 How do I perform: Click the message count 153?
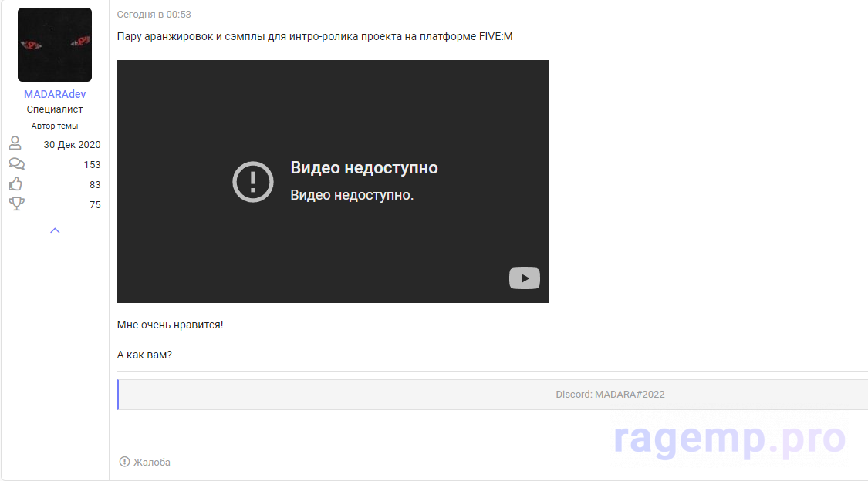pyautogui.click(x=92, y=164)
